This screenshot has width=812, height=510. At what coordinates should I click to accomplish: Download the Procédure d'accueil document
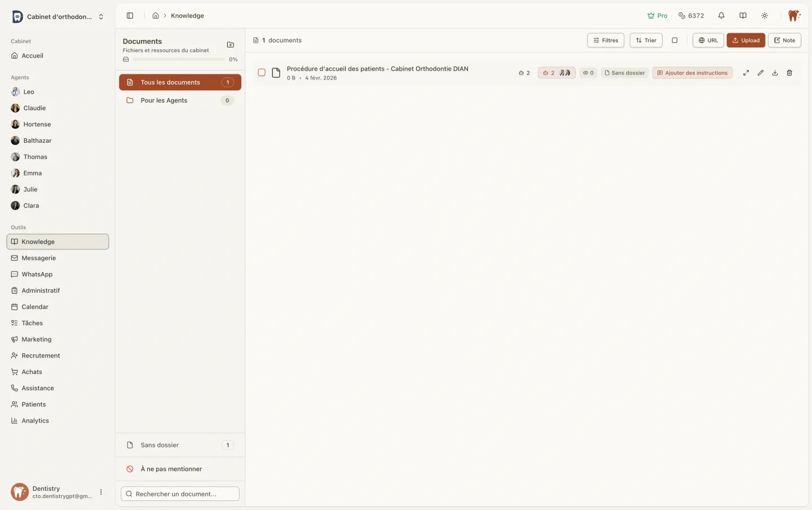tap(775, 73)
